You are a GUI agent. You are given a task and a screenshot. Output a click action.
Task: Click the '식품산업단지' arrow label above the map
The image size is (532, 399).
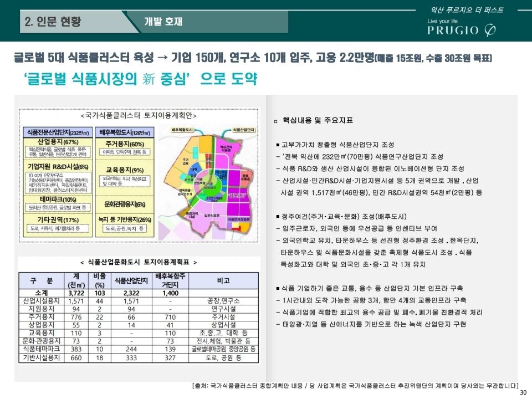pyautogui.click(x=244, y=130)
